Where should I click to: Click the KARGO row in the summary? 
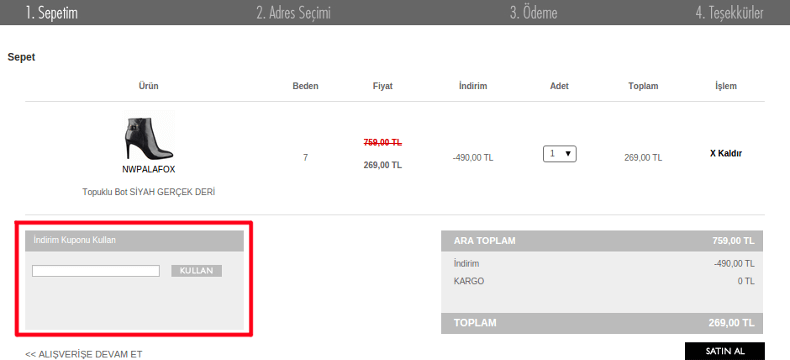(602, 281)
